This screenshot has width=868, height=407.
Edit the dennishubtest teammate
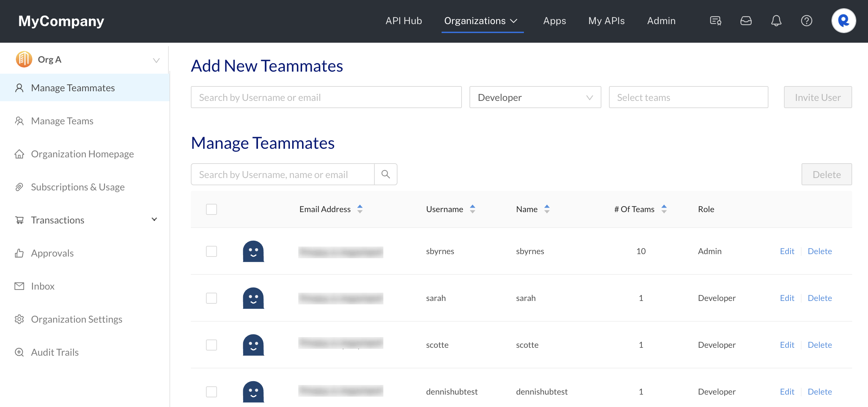click(x=787, y=392)
